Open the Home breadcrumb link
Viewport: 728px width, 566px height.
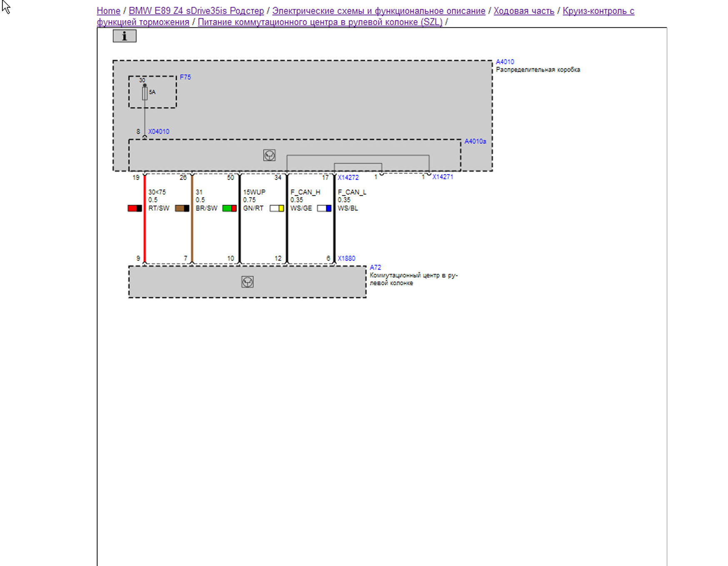pos(108,11)
